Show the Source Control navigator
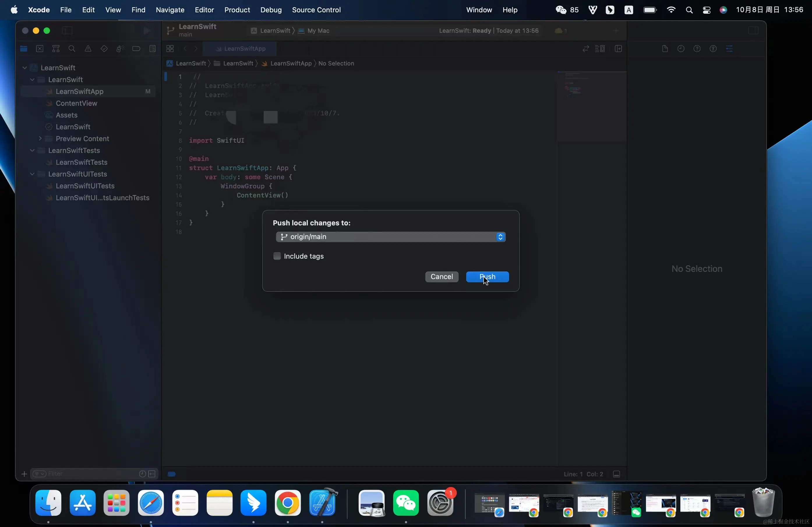This screenshot has width=812, height=527. click(x=40, y=49)
